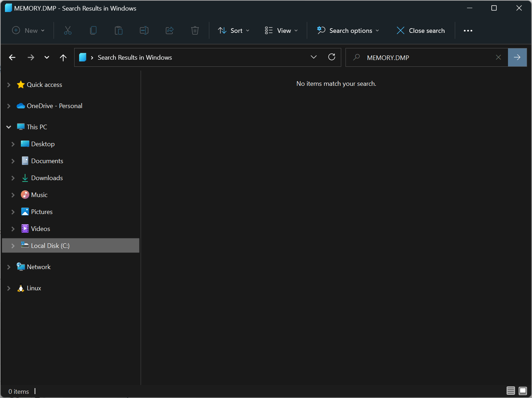This screenshot has height=398, width=532.
Task: Click Search Results in Windows breadcrumb
Action: 135,57
